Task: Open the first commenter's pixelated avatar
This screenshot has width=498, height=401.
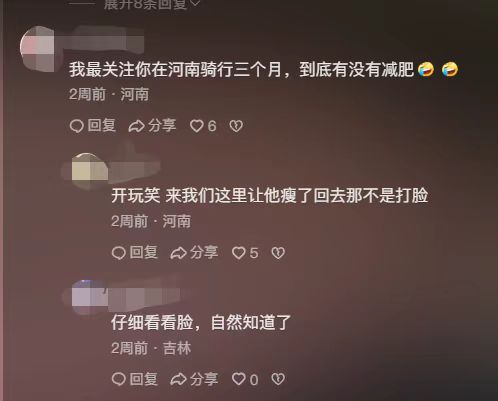Action: [37, 48]
